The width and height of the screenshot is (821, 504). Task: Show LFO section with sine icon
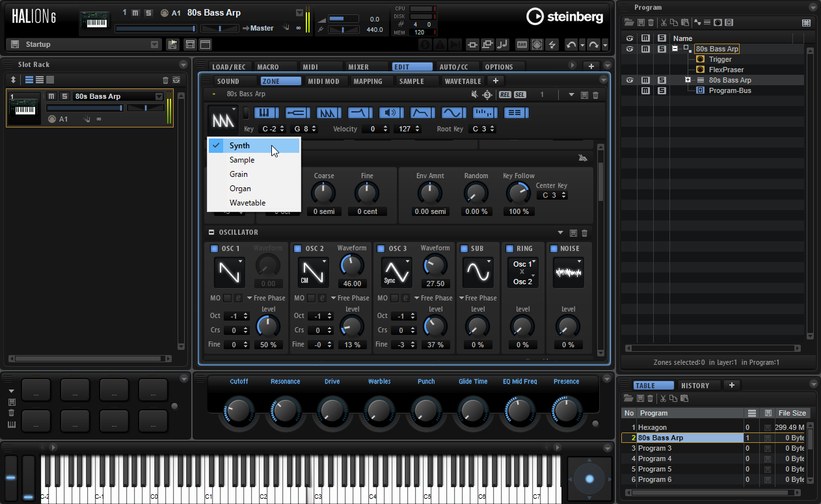(454, 113)
